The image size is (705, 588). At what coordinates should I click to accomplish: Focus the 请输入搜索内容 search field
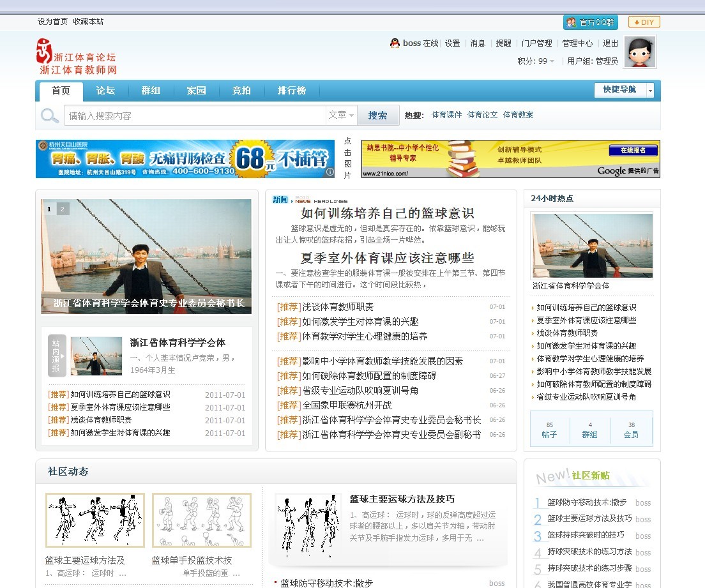[195, 116]
